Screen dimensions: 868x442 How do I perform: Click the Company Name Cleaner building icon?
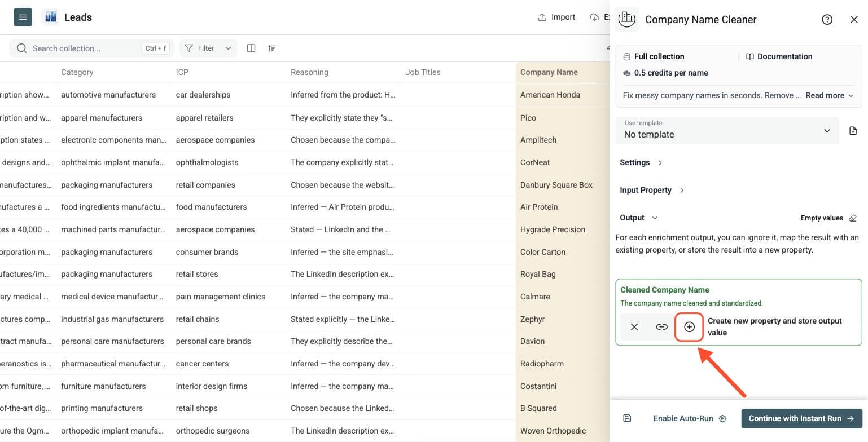627,19
